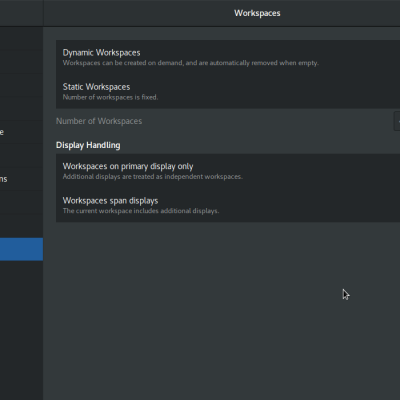The width and height of the screenshot is (400, 400).
Task: Select the highlighted blue sidebar entry
Action: click(x=21, y=249)
